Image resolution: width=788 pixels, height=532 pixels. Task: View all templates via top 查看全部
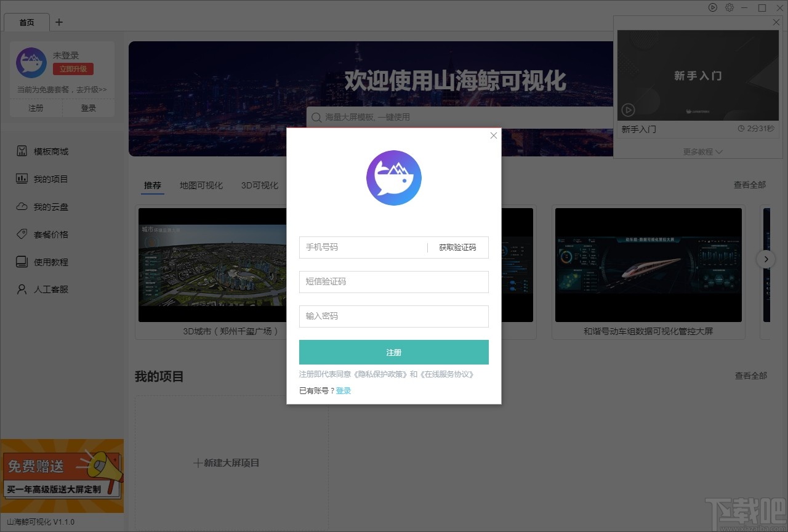point(750,185)
